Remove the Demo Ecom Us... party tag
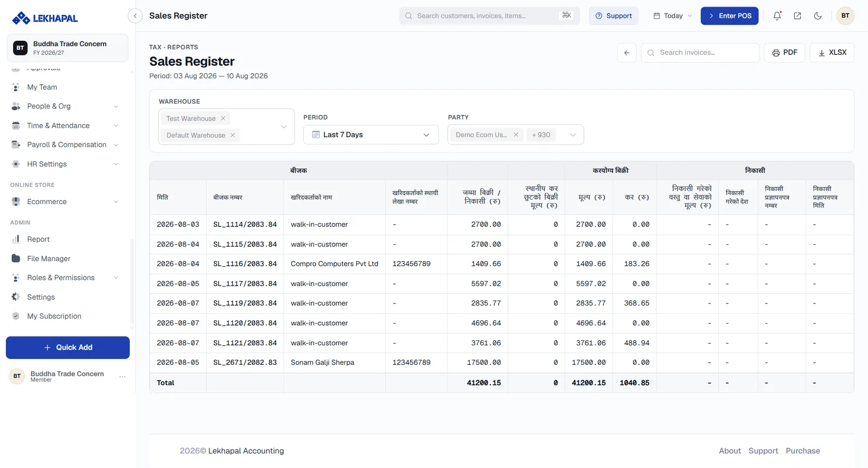868x468 pixels. [516, 135]
